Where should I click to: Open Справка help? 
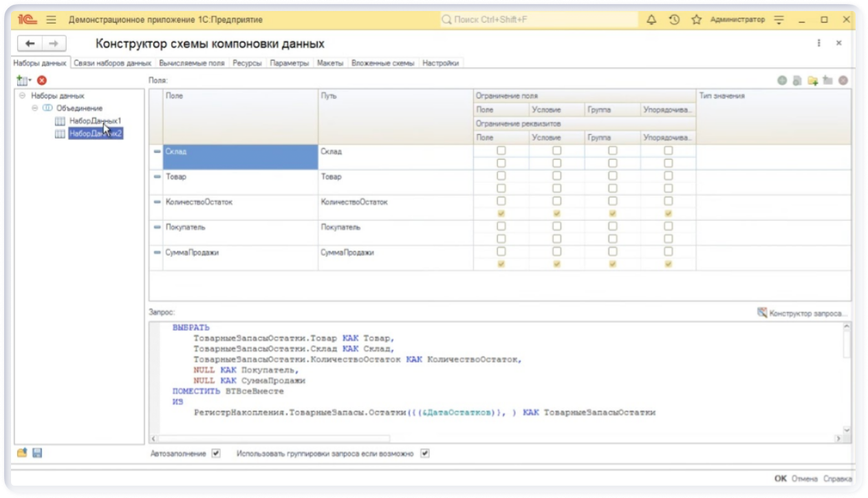click(838, 479)
